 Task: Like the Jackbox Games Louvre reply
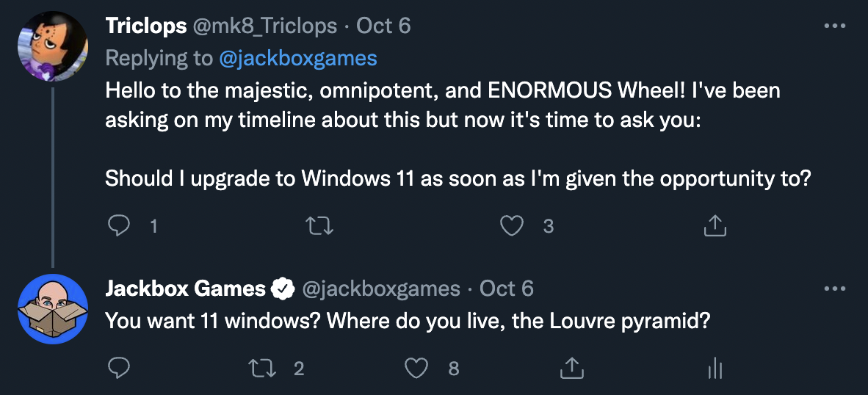click(x=416, y=368)
